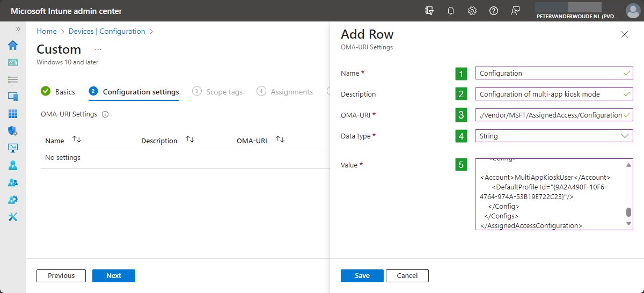Continue with the Next button
This screenshot has height=293, width=644.
coord(114,275)
